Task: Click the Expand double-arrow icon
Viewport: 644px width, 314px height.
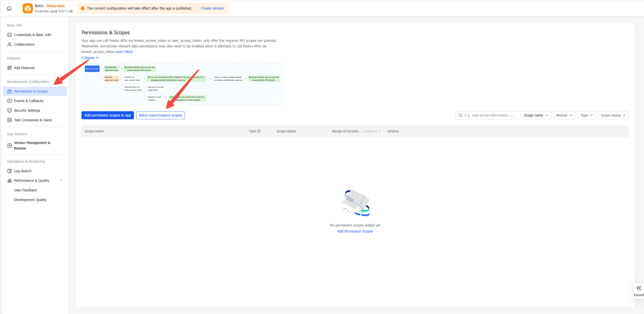Action: pyautogui.click(x=639, y=288)
